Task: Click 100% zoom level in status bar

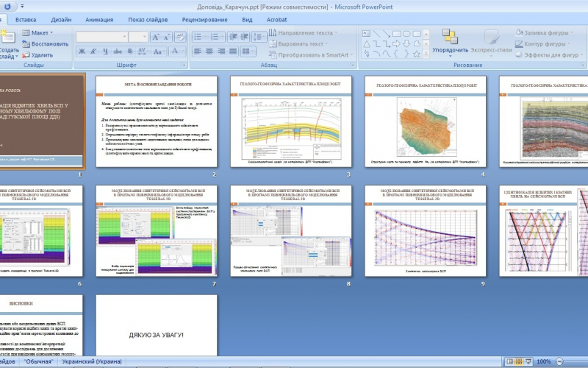Action: pyautogui.click(x=543, y=361)
